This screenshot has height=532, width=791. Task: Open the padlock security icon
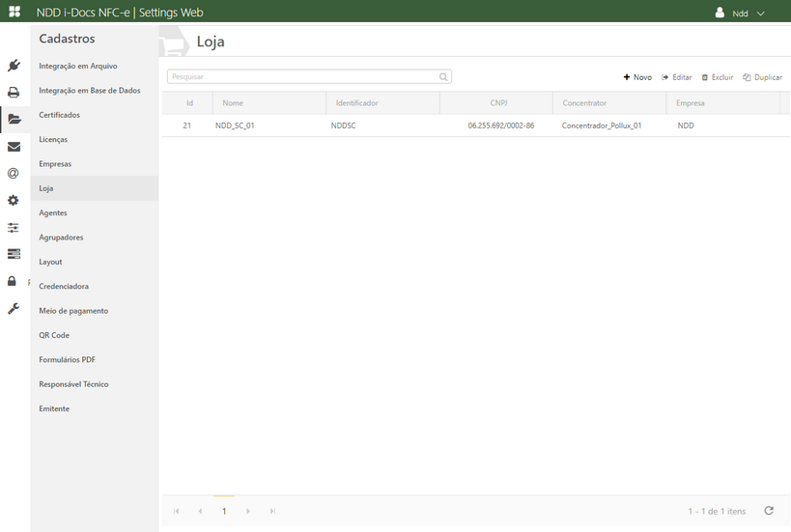point(13,281)
